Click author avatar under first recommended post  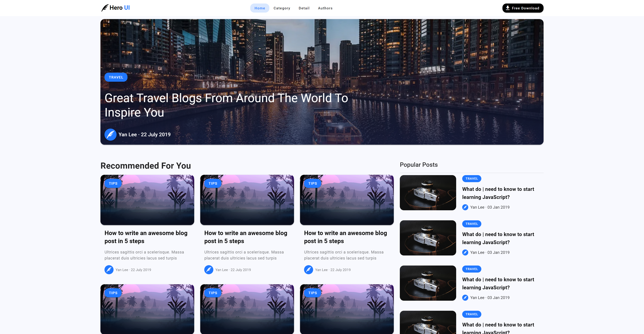pyautogui.click(x=109, y=270)
